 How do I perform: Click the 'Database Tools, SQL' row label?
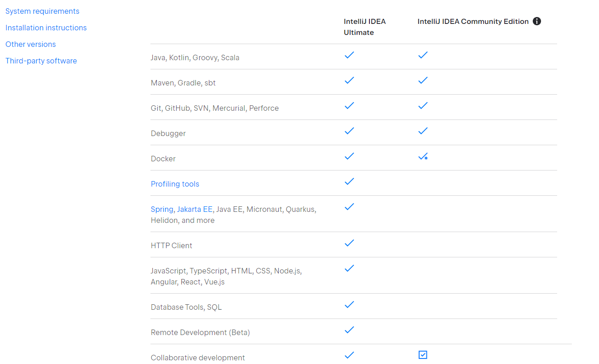pyautogui.click(x=186, y=307)
